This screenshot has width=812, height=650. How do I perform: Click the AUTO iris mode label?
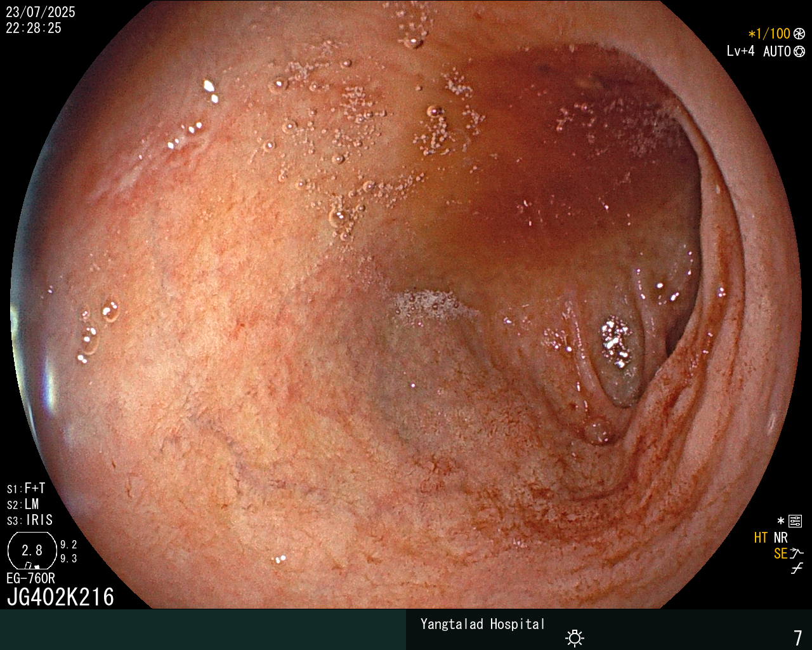[x=776, y=51]
